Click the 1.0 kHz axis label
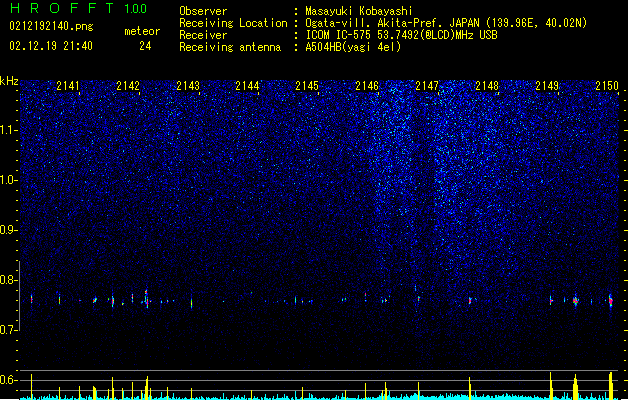 (9, 181)
